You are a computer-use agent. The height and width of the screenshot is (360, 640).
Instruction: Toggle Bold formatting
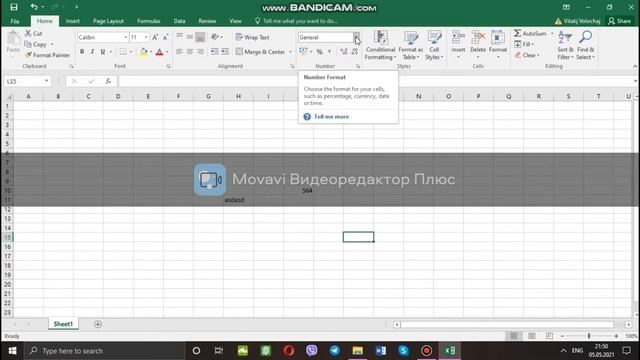coord(82,52)
